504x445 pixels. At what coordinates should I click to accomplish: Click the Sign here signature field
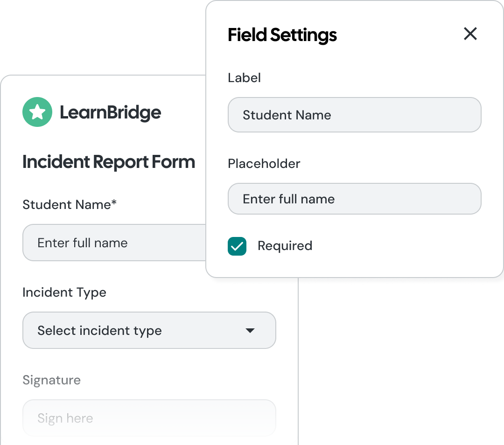(x=149, y=418)
